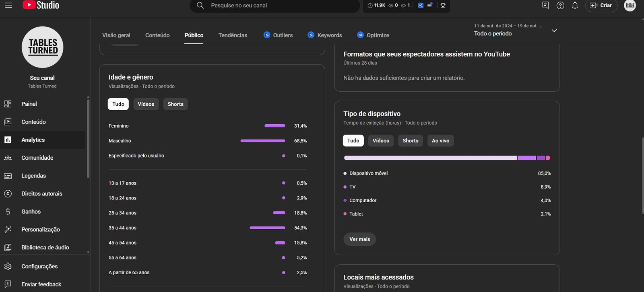The width and height of the screenshot is (644, 292).
Task: Click the Ganhos dollar icon
Action: point(8,212)
